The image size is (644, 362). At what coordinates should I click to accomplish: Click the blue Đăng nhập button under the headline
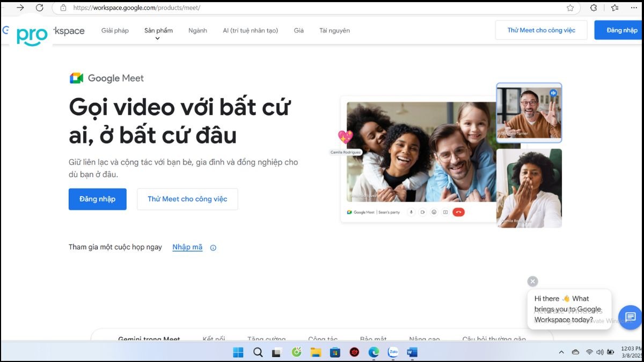coord(98,199)
